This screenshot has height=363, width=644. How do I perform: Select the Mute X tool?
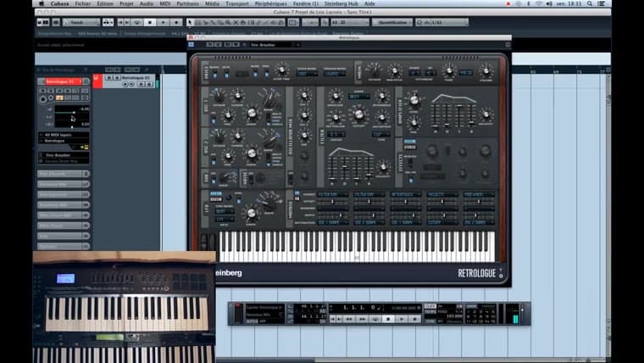pos(236,22)
